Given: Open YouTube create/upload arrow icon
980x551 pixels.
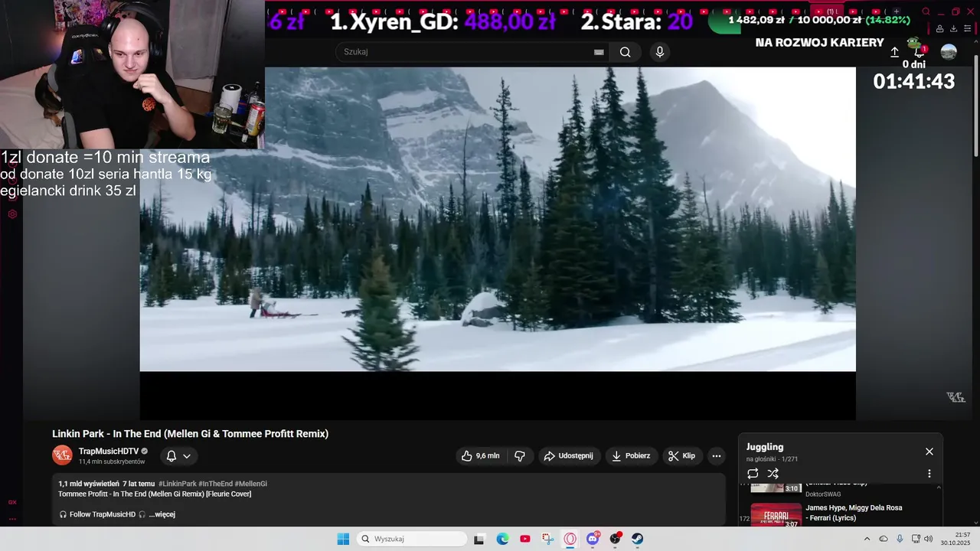Looking at the screenshot, I should pyautogui.click(x=894, y=52).
